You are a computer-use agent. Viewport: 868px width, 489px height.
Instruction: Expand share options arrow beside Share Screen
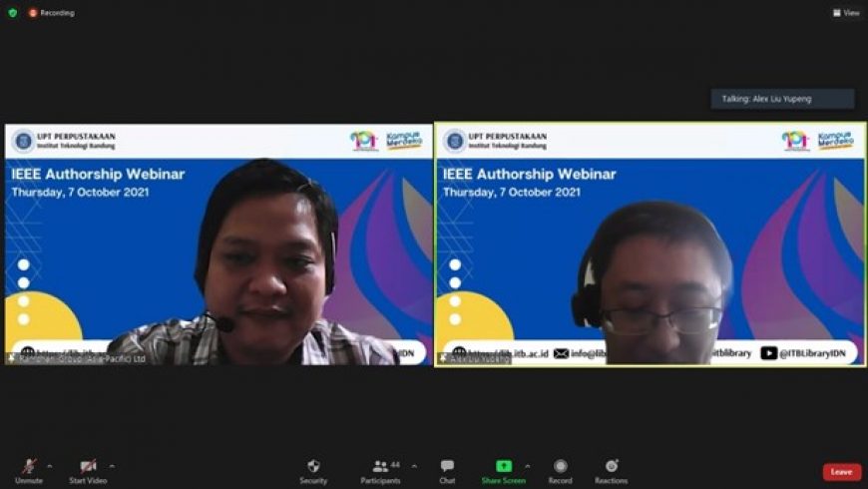tap(527, 466)
